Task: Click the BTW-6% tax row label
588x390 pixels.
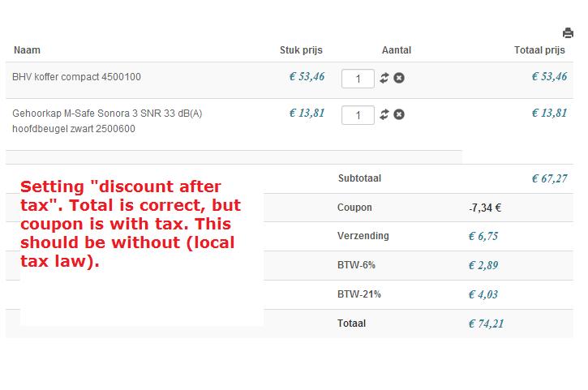Action: coord(356,265)
